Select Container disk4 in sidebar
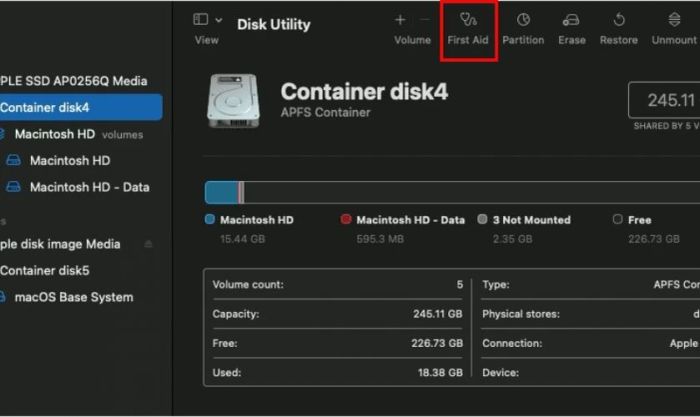The height and width of the screenshot is (417, 700). (x=81, y=107)
